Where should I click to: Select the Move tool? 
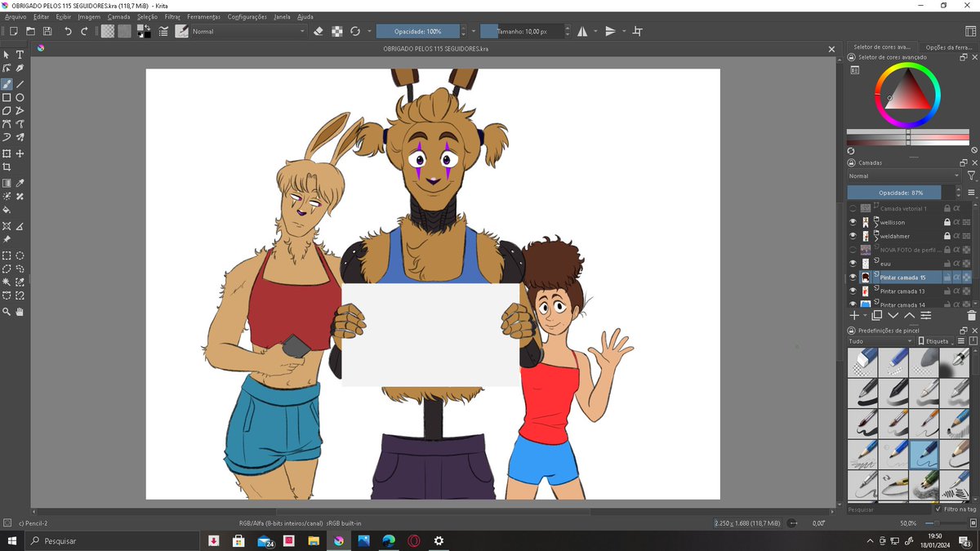point(20,153)
